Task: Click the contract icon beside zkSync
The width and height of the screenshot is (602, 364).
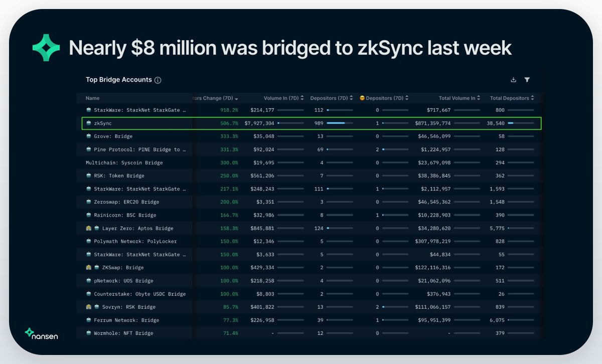Action: pos(89,123)
